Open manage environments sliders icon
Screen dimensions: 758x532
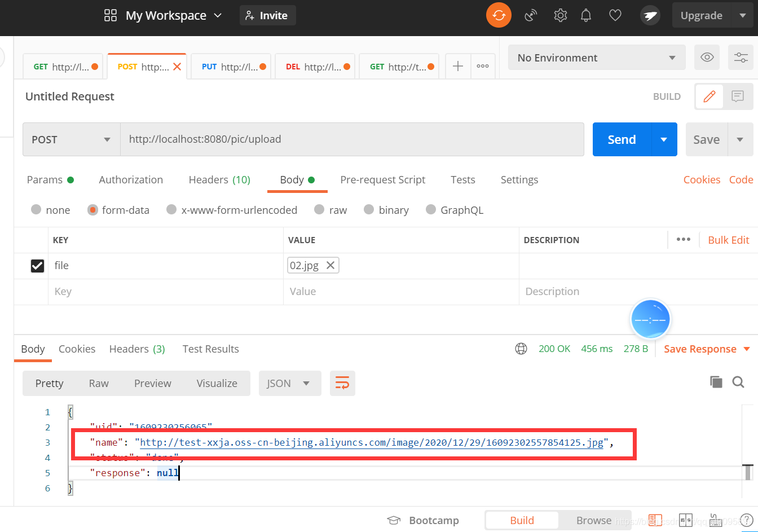click(741, 58)
